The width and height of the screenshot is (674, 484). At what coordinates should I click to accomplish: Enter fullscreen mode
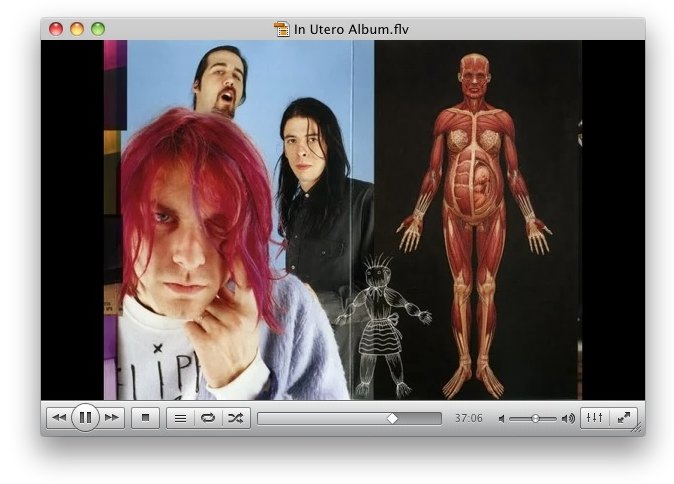point(623,417)
